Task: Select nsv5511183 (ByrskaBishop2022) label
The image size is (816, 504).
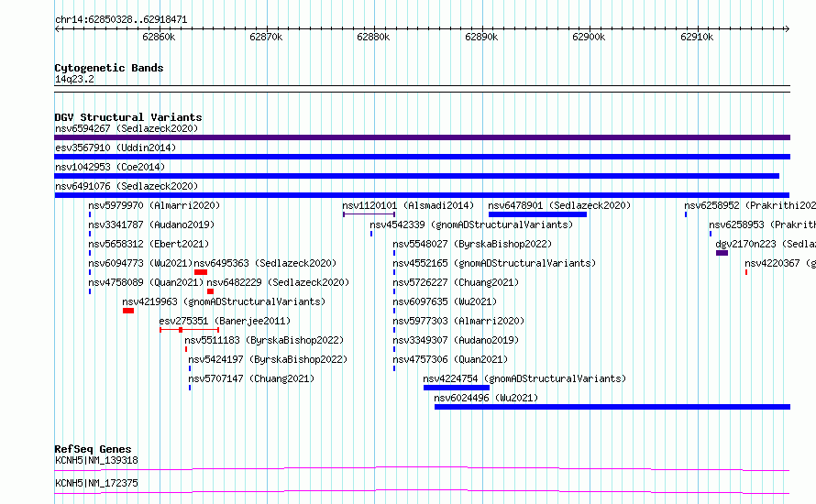Action: pos(264,340)
